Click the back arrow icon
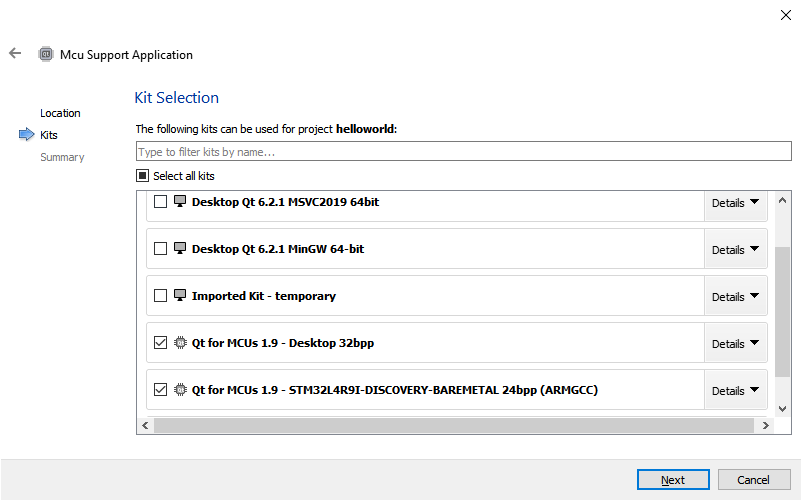The image size is (802, 501). [15, 54]
